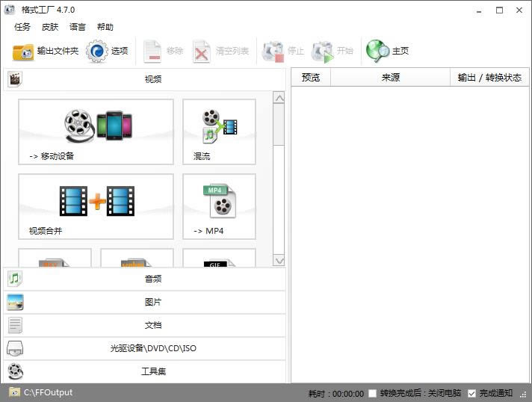Viewport: 532px width, 402px height.
Task: Click the video clapperboard icon in 视频 header
Action: click(15, 79)
